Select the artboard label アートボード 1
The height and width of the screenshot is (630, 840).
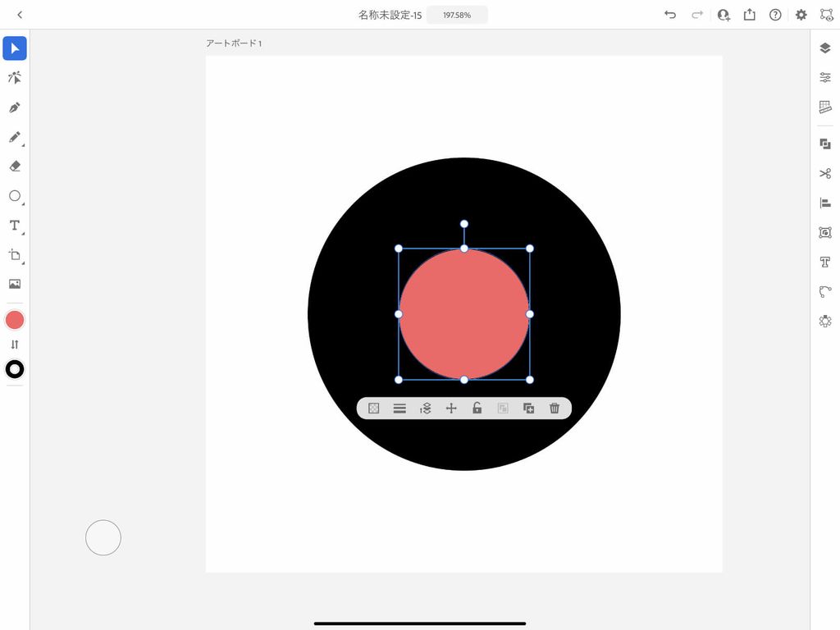(x=234, y=43)
